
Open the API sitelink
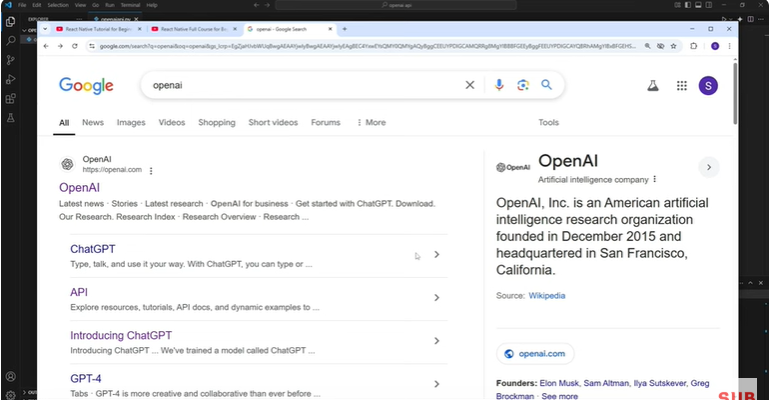[79, 292]
